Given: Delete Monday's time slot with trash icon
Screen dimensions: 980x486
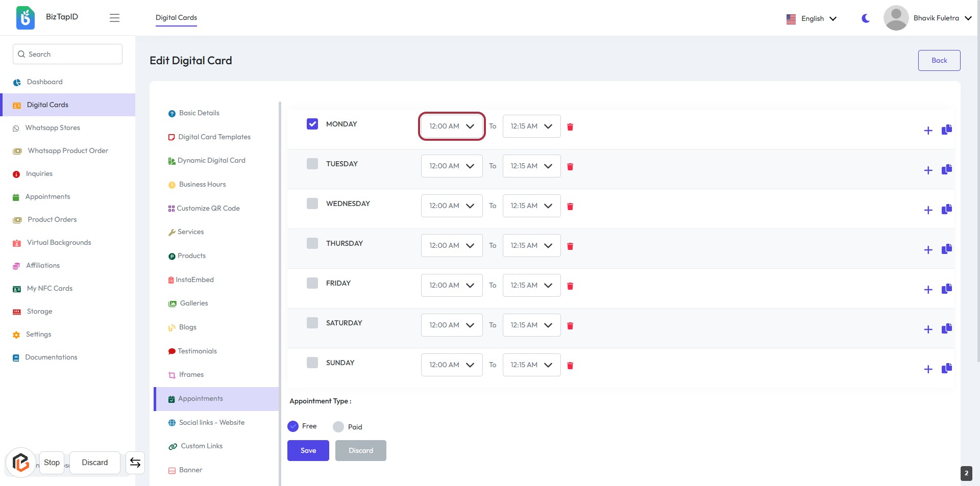Looking at the screenshot, I should coord(570,127).
